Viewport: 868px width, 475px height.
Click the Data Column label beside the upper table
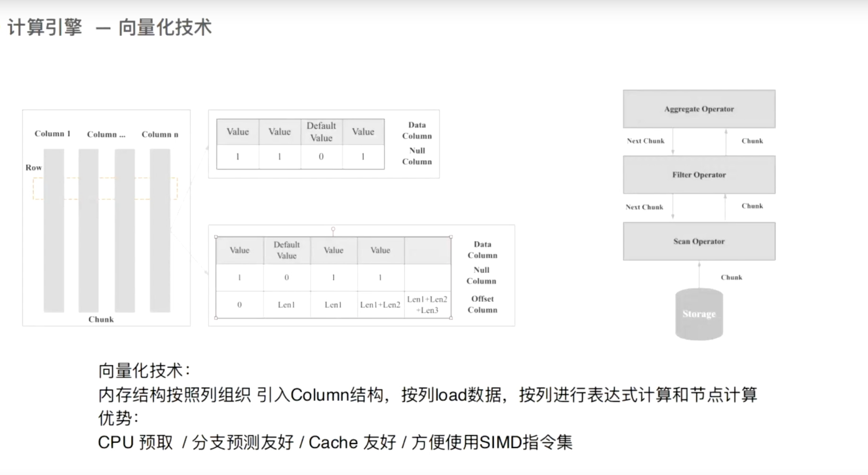point(417,130)
